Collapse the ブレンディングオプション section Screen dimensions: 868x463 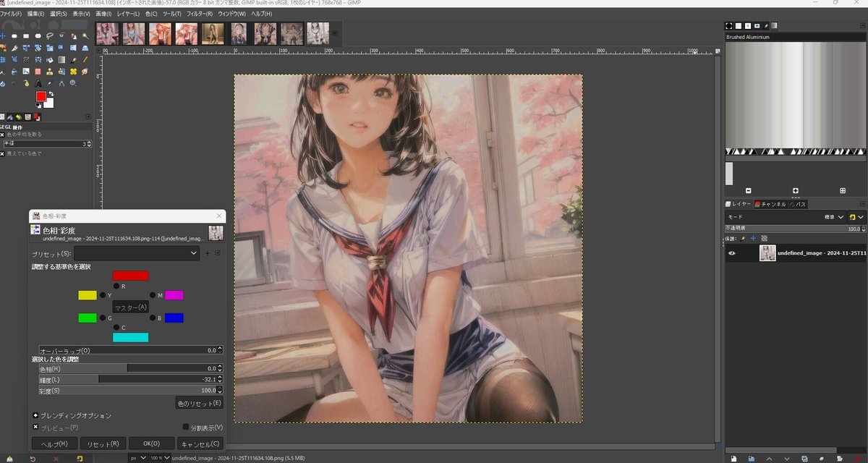34,415
